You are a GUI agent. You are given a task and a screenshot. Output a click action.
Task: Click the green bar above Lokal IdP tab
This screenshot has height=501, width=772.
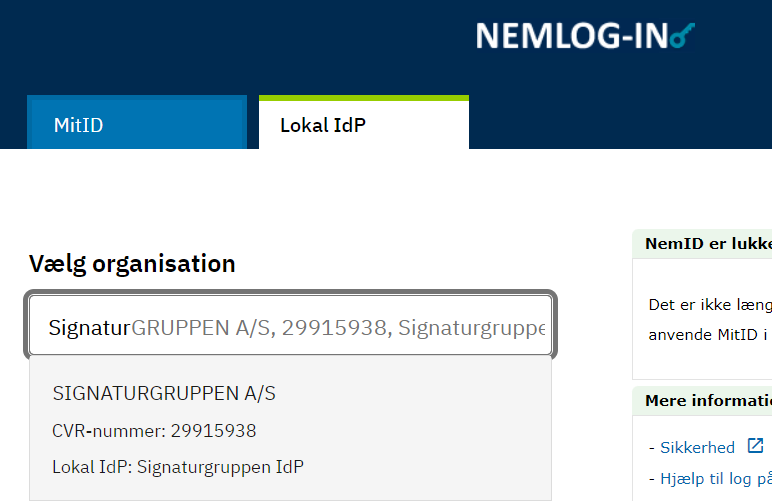click(x=363, y=98)
